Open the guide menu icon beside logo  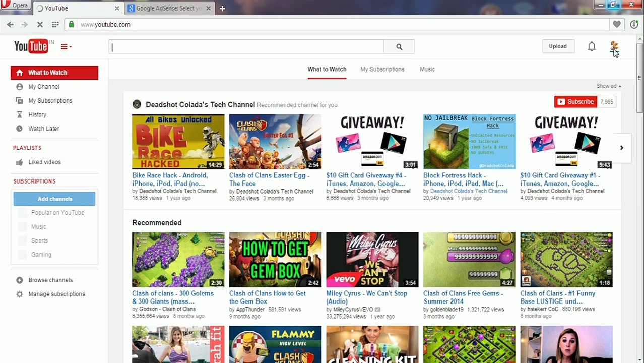pyautogui.click(x=66, y=47)
